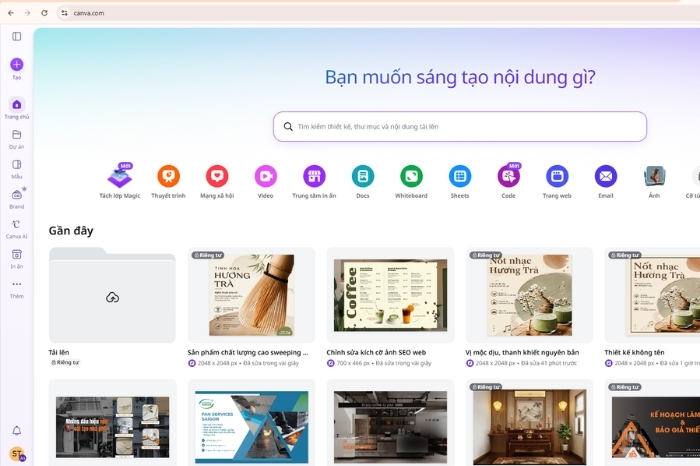Open Vị mộc dịu Nốt nhạc Hương Trà thumbnail
Screen dimensions: 700x466
click(529, 295)
